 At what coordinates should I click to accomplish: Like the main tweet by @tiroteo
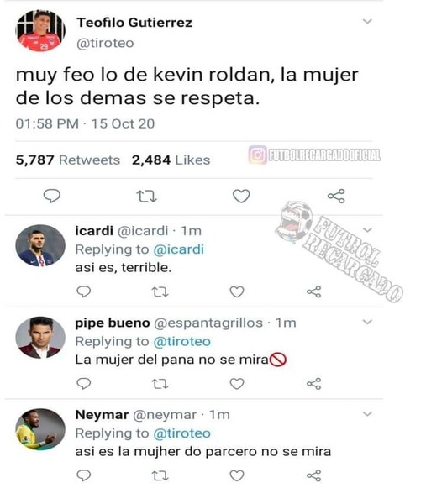[241, 196]
